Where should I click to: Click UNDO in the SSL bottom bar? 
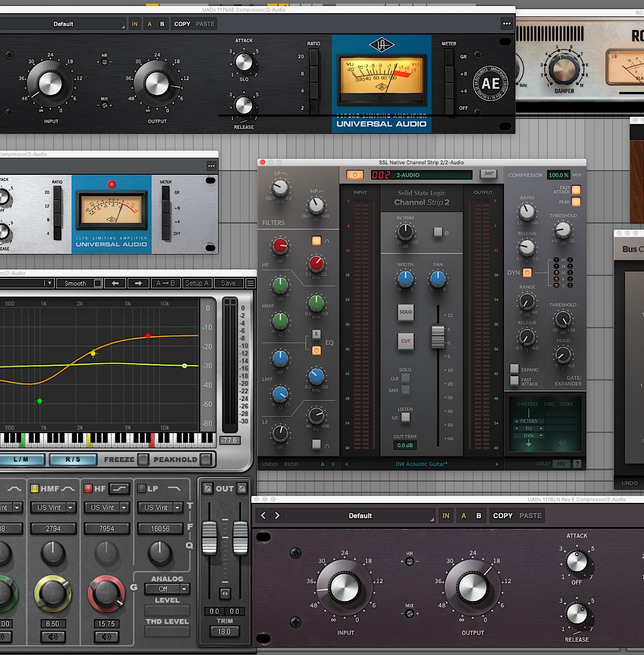[x=270, y=464]
